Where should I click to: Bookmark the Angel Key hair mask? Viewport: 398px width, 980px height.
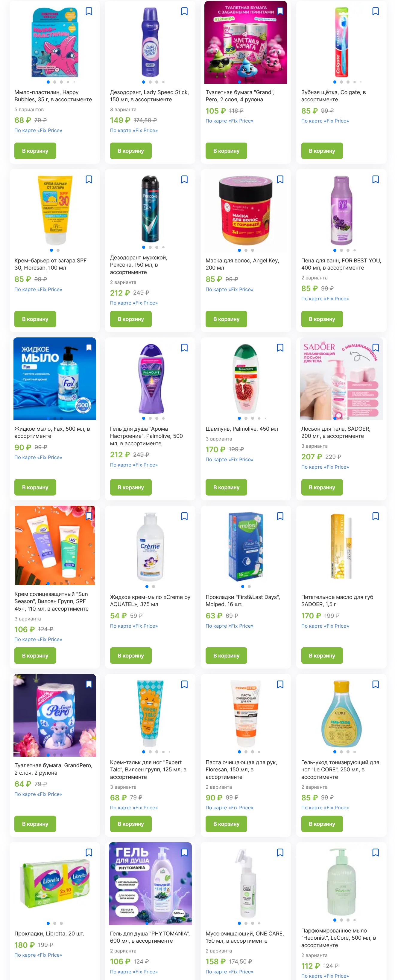tap(280, 180)
